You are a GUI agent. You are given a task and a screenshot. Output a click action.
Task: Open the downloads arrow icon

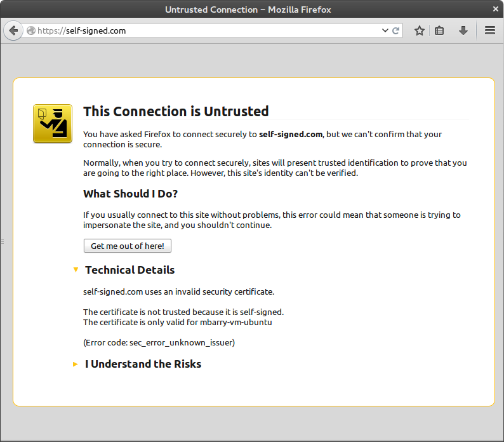[x=463, y=30]
